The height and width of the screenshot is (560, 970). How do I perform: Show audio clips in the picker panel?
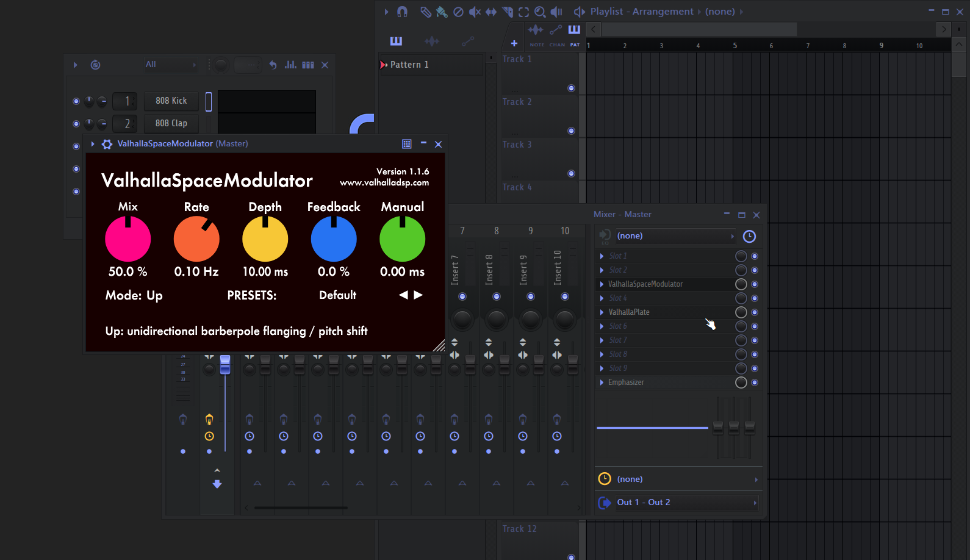pyautogui.click(x=432, y=41)
